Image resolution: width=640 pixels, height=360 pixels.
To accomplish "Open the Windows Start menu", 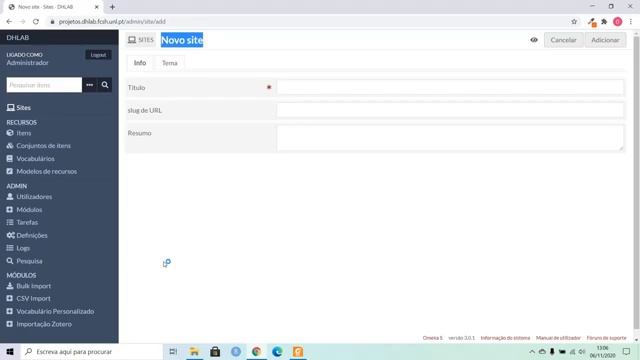I will (x=10, y=351).
